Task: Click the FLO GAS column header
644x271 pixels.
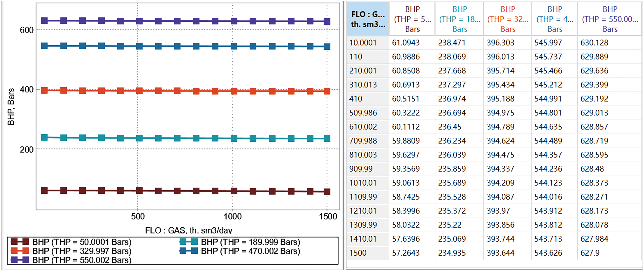Action: click(368, 19)
